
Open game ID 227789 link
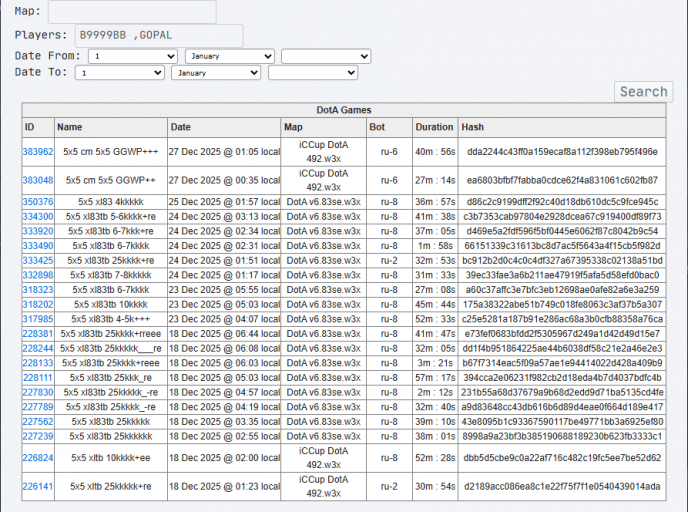pos(38,407)
